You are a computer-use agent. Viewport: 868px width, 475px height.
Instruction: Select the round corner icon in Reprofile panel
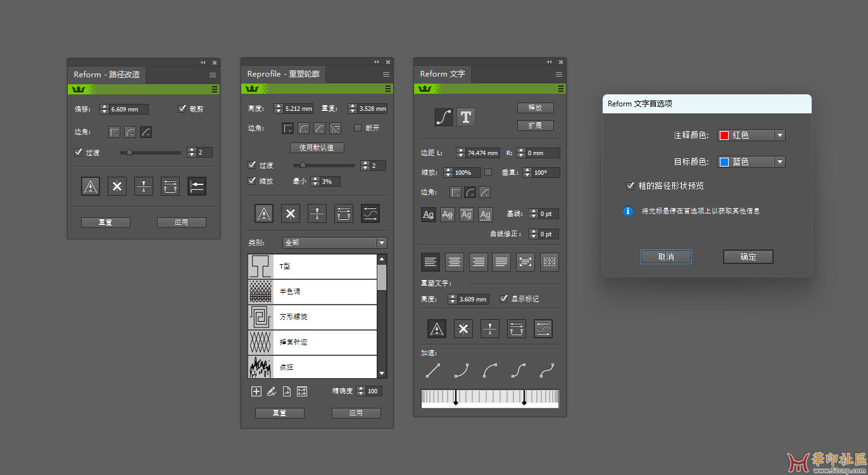[x=303, y=129]
